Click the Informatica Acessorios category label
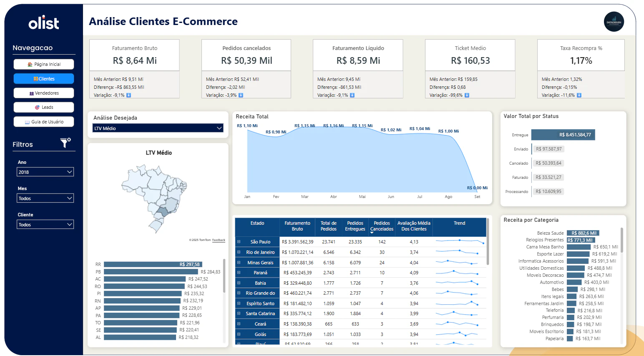644x356 pixels. (x=541, y=261)
